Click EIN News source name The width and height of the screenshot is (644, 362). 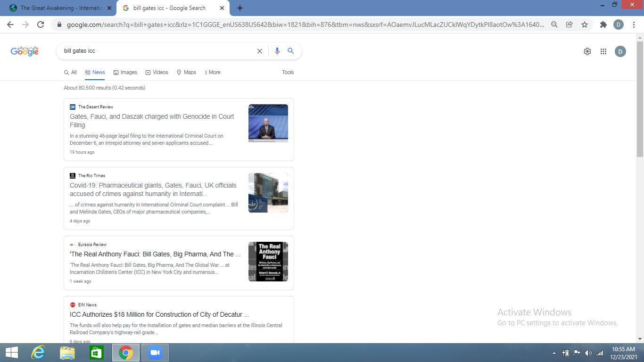click(x=87, y=305)
